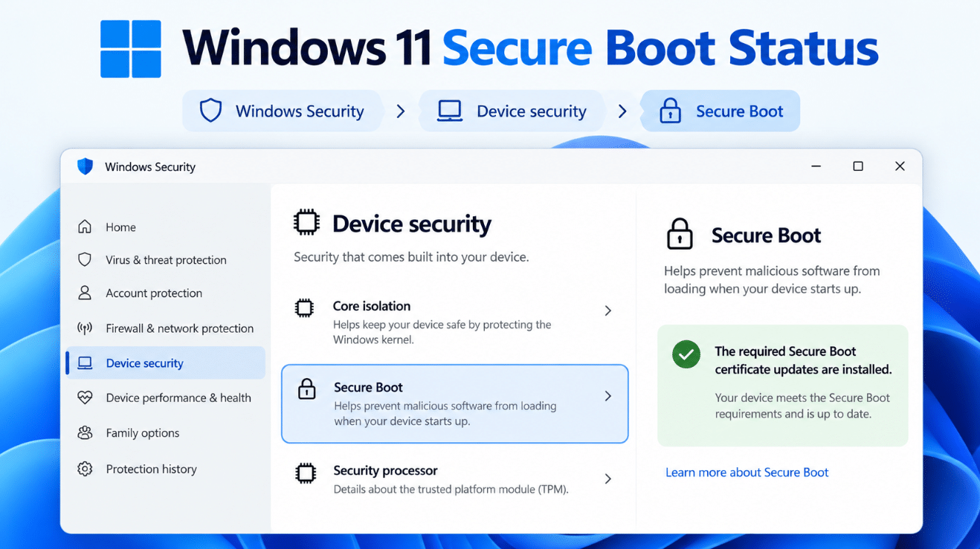Open Secure Boot via its chevron
The width and height of the screenshot is (980, 549).
tap(608, 396)
